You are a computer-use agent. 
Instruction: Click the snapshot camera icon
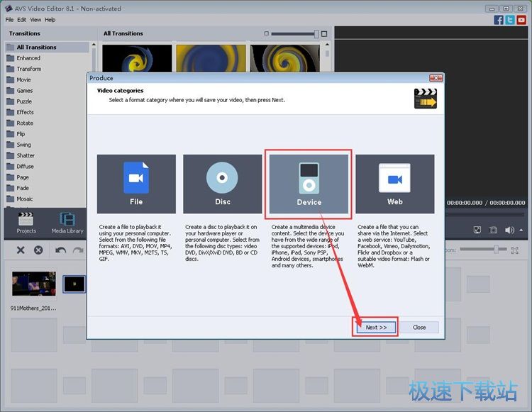click(493, 230)
